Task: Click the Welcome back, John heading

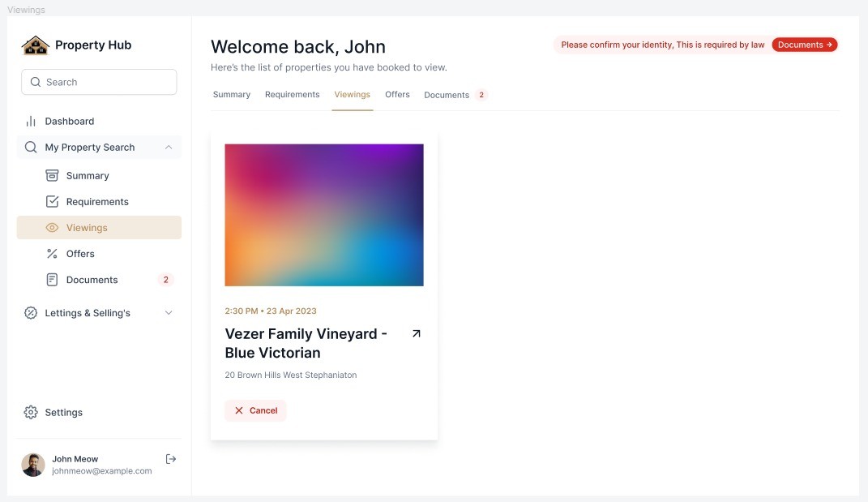Action: [x=297, y=46]
